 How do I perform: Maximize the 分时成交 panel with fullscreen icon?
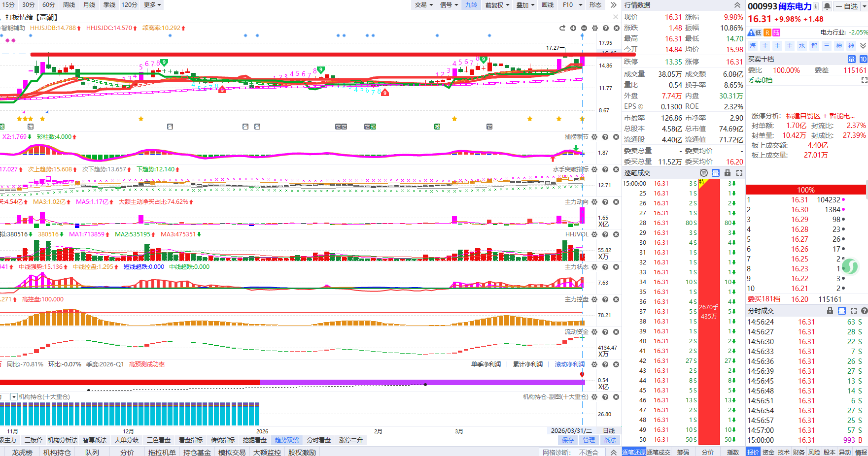point(854,311)
